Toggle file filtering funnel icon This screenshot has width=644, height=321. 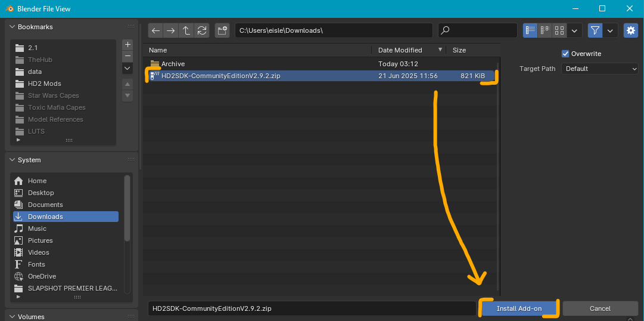595,30
